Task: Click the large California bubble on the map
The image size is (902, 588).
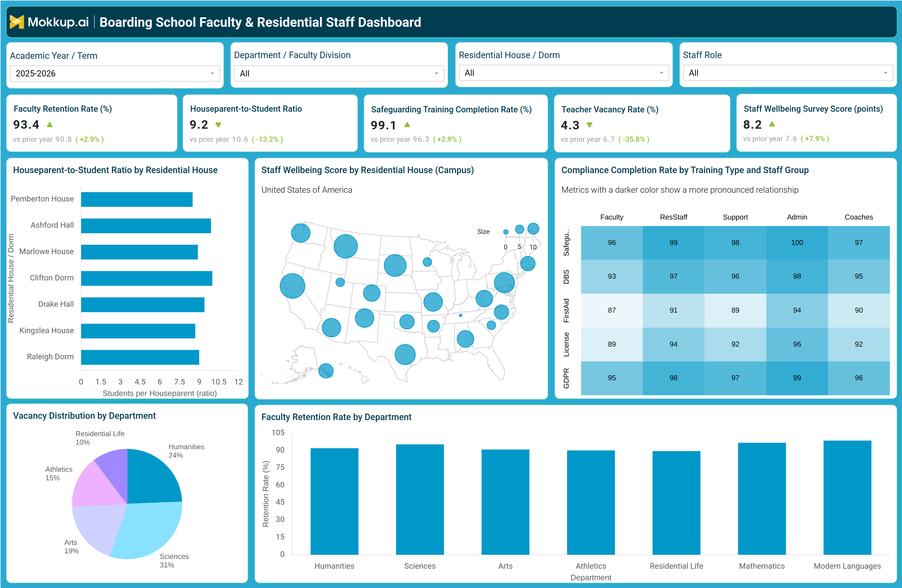Action: click(x=292, y=286)
